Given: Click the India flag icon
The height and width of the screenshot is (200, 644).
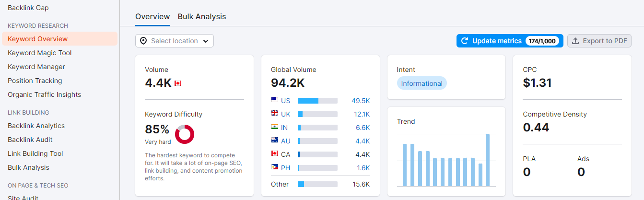Looking at the screenshot, I should pos(275,127).
